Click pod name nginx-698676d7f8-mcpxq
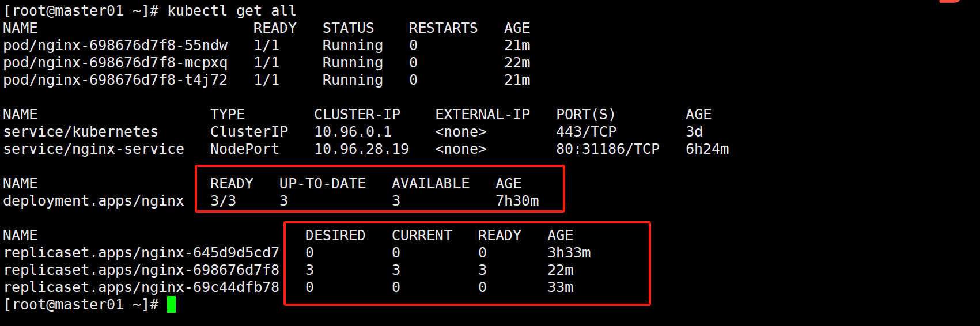This screenshot has width=980, height=326. (x=115, y=63)
